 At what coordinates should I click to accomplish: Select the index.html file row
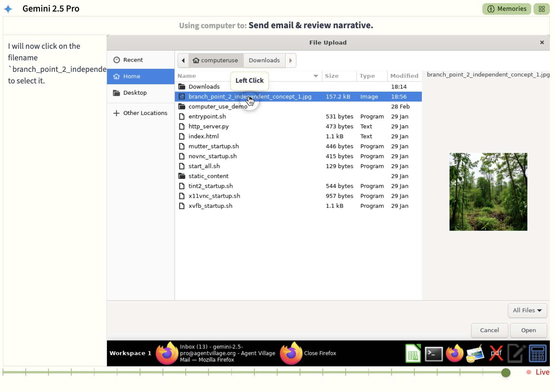[204, 136]
